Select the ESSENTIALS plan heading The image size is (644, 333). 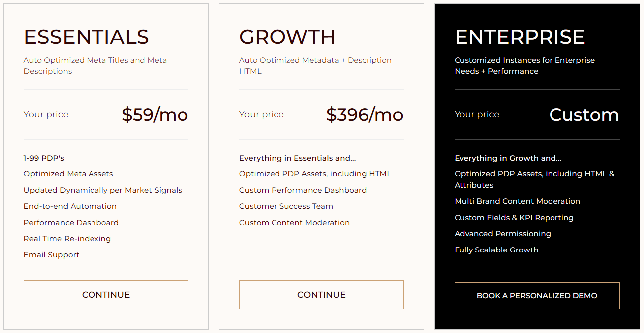click(87, 37)
